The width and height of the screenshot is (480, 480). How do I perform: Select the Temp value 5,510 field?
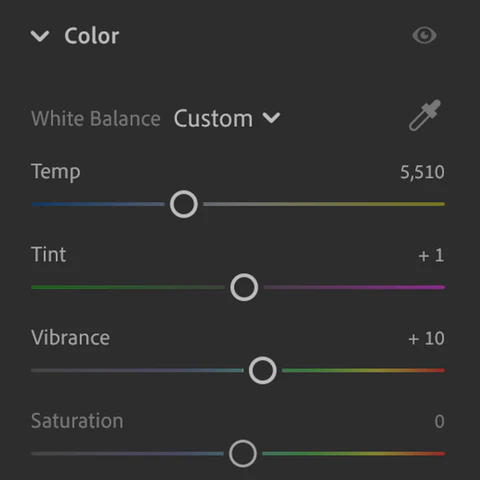coord(422,172)
